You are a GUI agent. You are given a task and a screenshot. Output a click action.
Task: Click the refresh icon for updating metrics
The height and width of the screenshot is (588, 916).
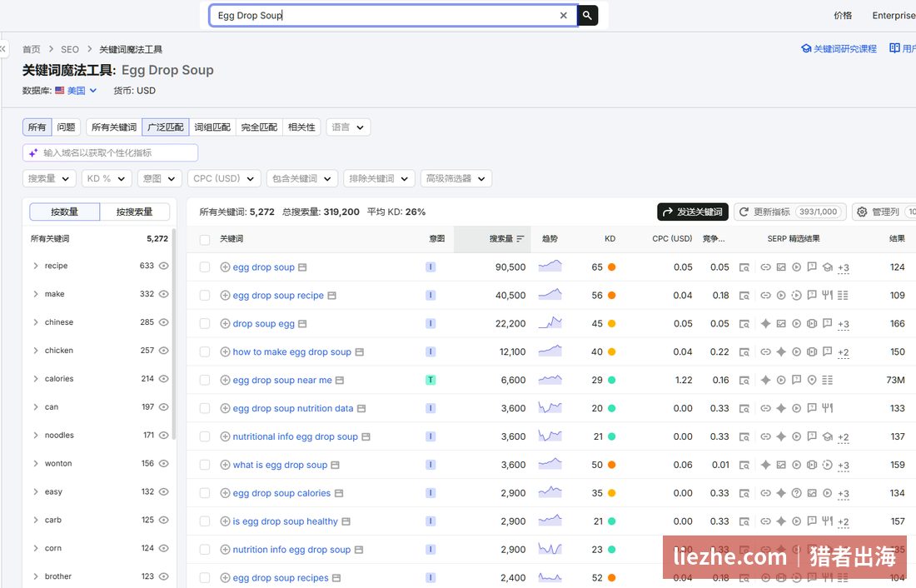tap(744, 212)
